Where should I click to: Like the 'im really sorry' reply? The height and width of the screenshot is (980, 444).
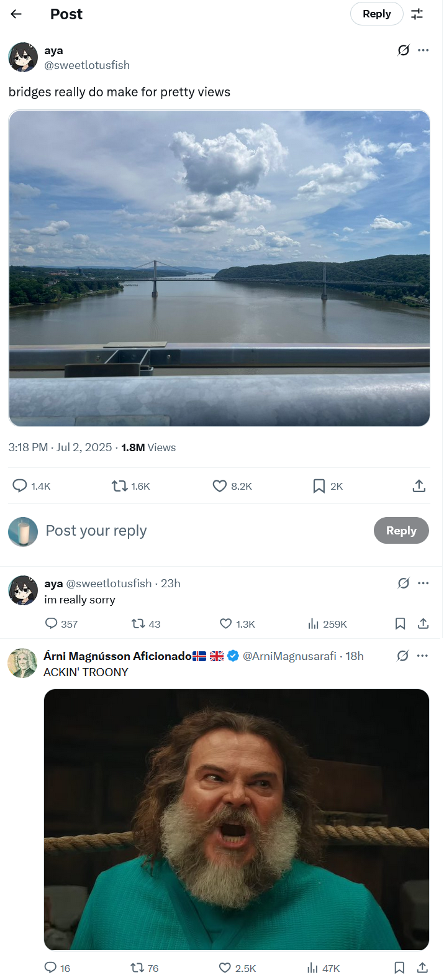(226, 623)
